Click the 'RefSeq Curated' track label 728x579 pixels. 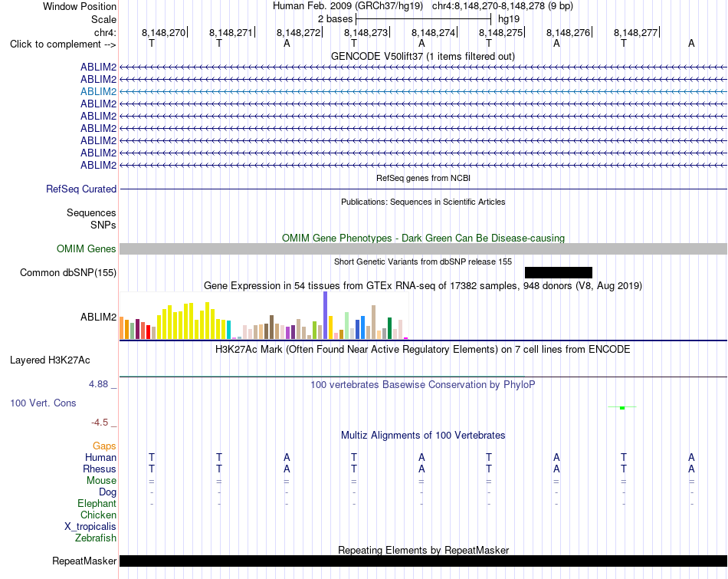(x=81, y=189)
